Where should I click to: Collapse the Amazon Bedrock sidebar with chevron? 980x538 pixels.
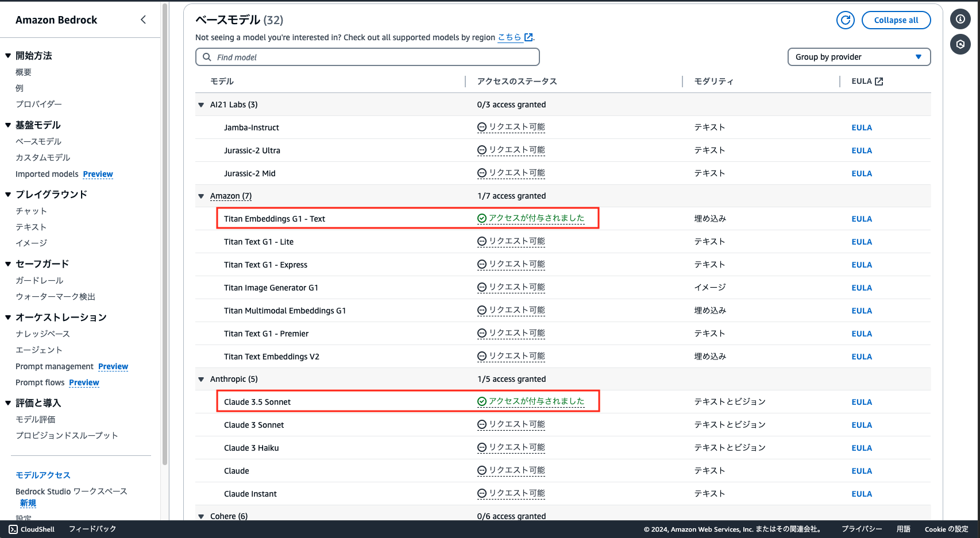coord(143,20)
